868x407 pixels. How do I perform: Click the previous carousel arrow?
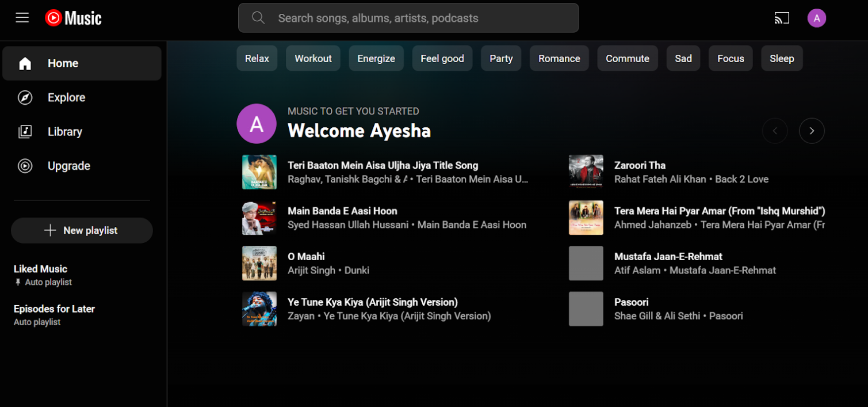[x=775, y=131]
